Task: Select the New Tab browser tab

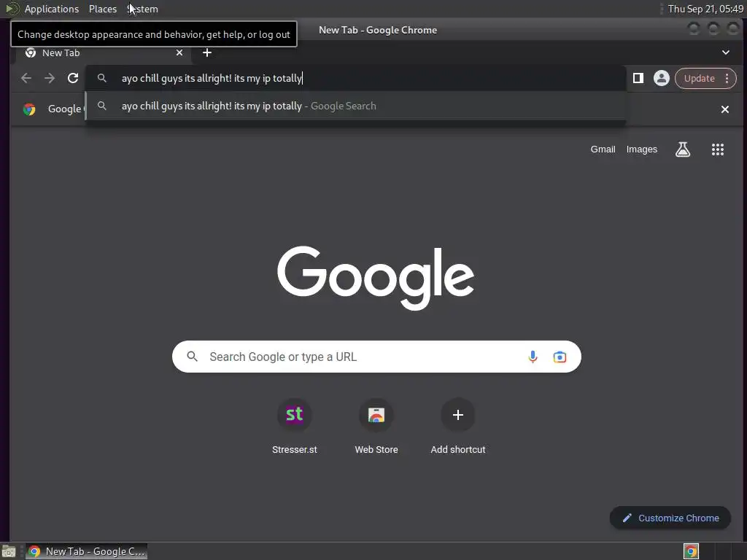Action: pos(104,52)
